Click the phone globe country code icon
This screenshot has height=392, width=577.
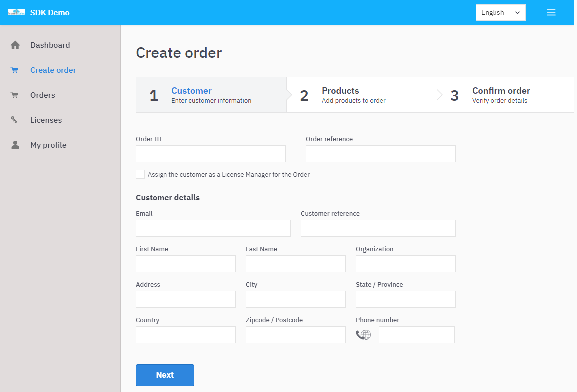pyautogui.click(x=363, y=335)
